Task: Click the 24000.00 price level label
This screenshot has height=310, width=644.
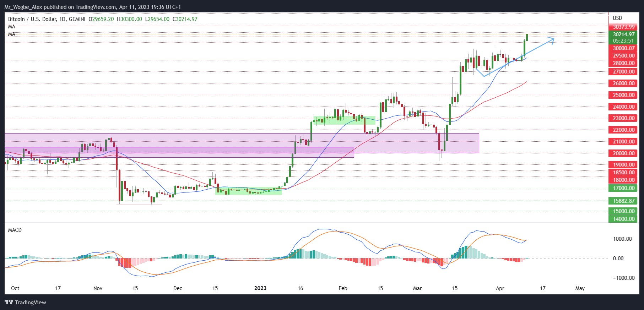Action: 623,107
